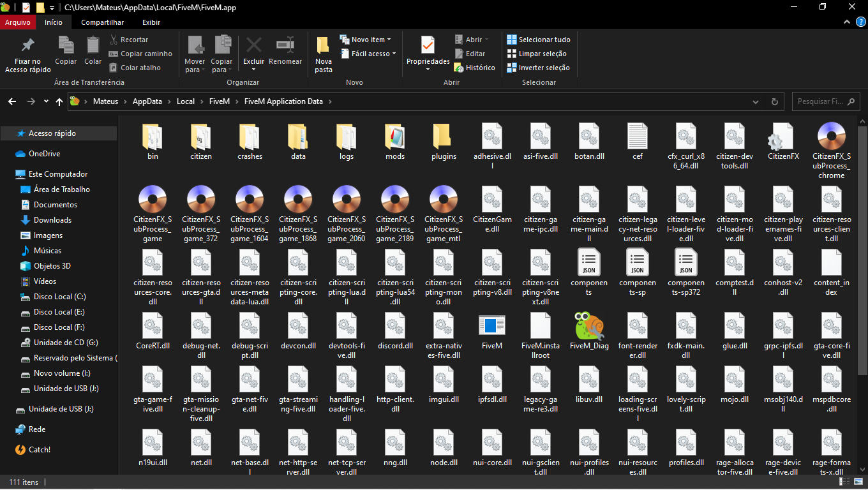Click the Nova pasta icon
Screen dimensions: 868x490
pyautogui.click(x=323, y=46)
